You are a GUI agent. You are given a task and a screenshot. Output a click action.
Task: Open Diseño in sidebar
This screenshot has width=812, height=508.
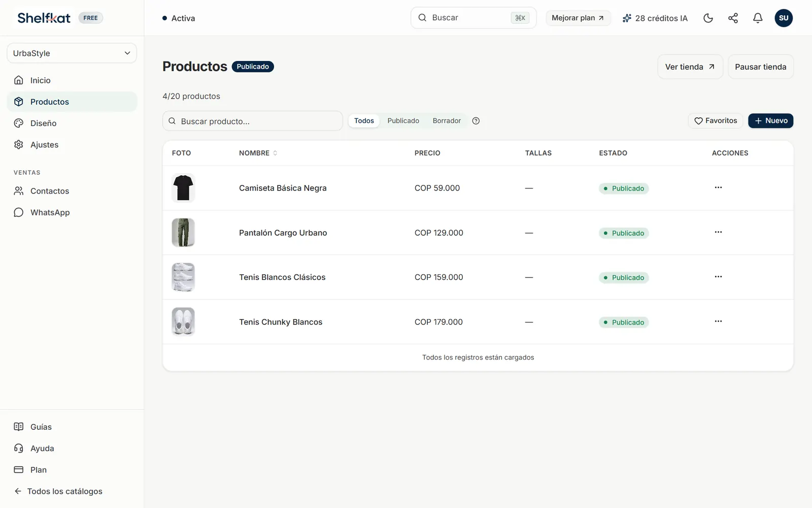tap(72, 123)
